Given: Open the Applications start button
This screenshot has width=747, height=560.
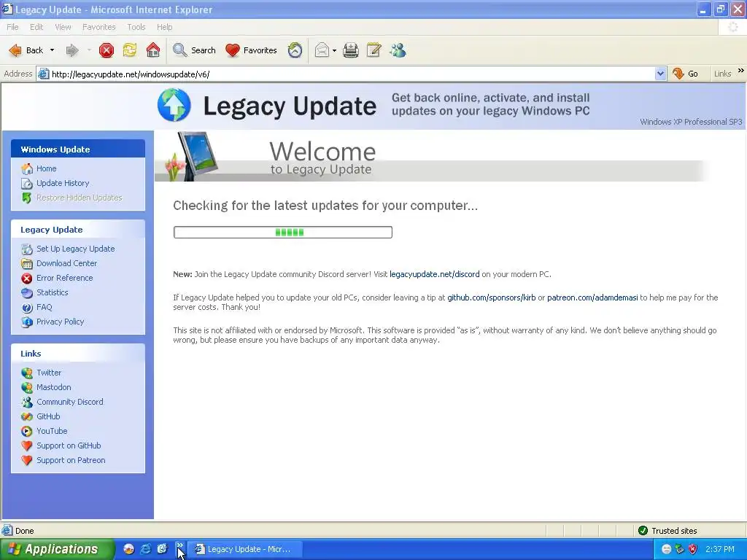Looking at the screenshot, I should (x=57, y=549).
